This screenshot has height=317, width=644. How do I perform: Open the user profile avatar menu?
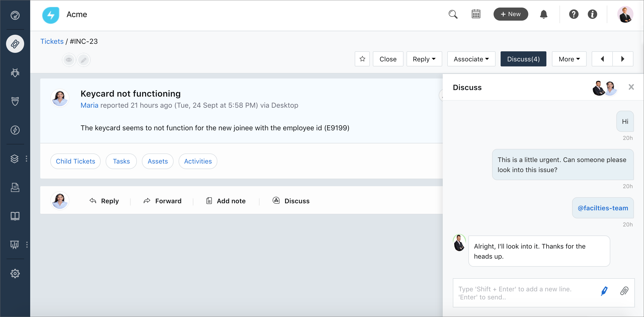(625, 14)
